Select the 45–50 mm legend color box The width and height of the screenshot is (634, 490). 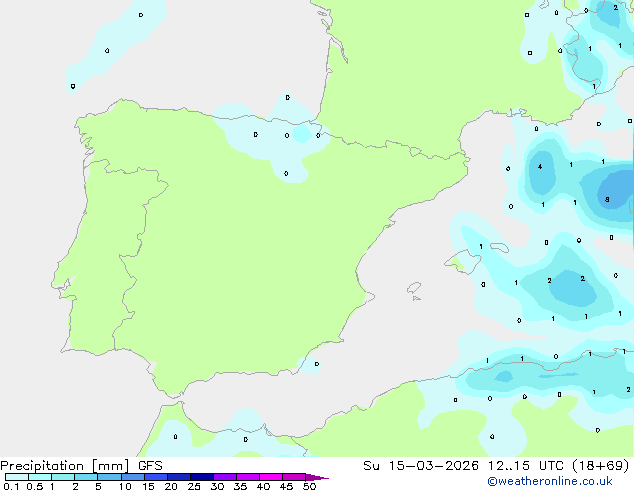pyautogui.click(x=294, y=477)
